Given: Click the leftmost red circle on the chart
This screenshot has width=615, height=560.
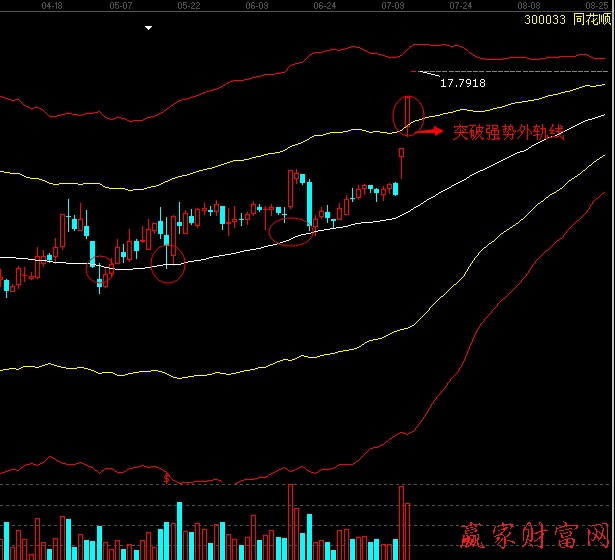Looking at the screenshot, I should (100, 269).
